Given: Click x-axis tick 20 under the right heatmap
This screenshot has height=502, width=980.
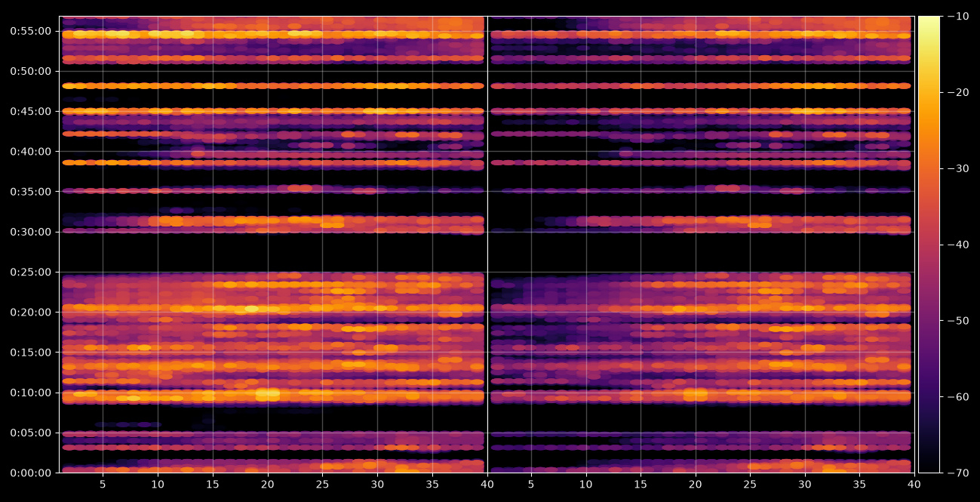Looking at the screenshot, I should tap(695, 484).
